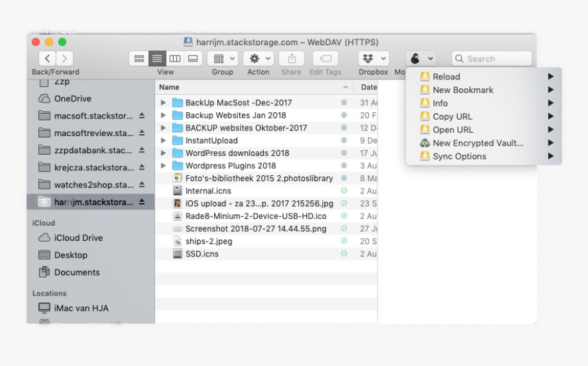Select Copy URL menu entry

452,116
